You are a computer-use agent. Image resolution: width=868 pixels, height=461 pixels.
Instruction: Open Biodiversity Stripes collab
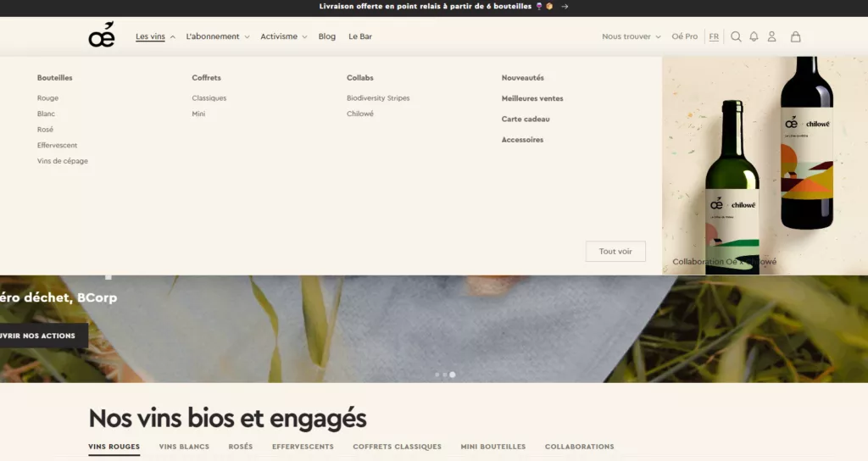tap(378, 98)
